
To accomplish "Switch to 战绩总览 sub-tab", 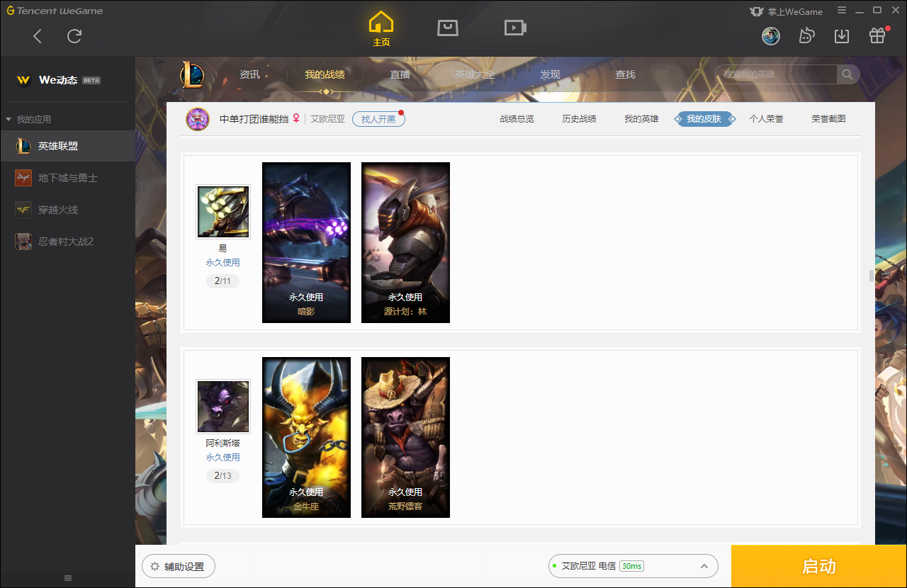I will (x=517, y=119).
